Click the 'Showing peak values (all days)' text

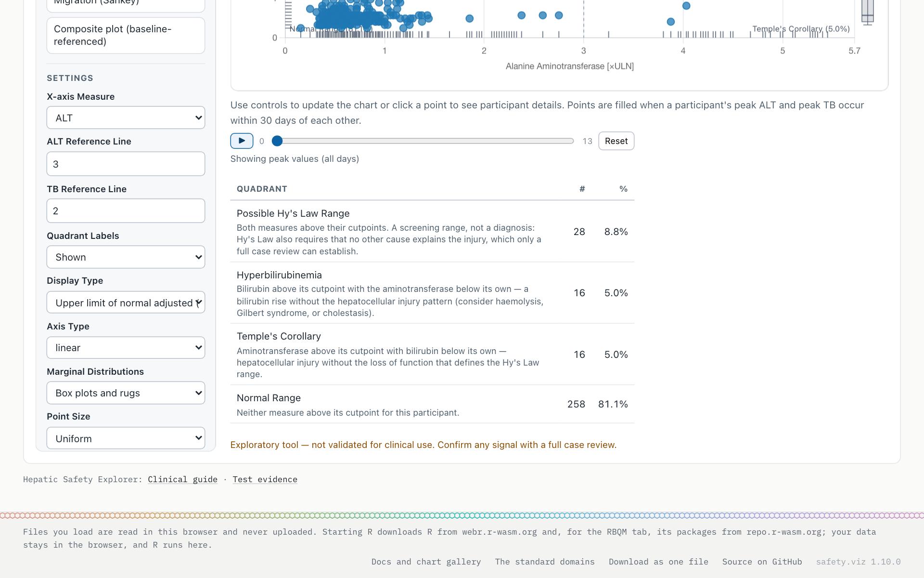(x=295, y=159)
